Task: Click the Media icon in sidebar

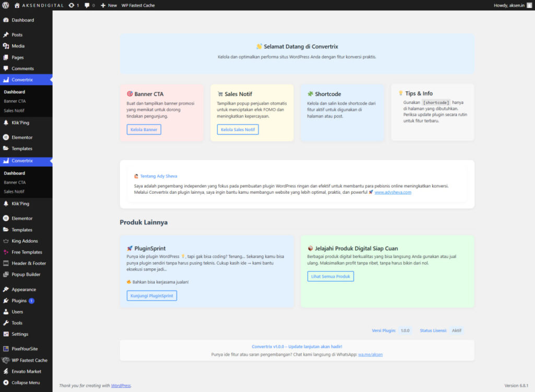Action: click(x=6, y=46)
